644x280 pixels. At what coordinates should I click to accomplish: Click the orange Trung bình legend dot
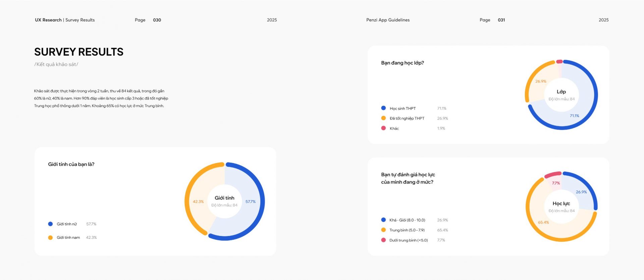tap(383, 230)
